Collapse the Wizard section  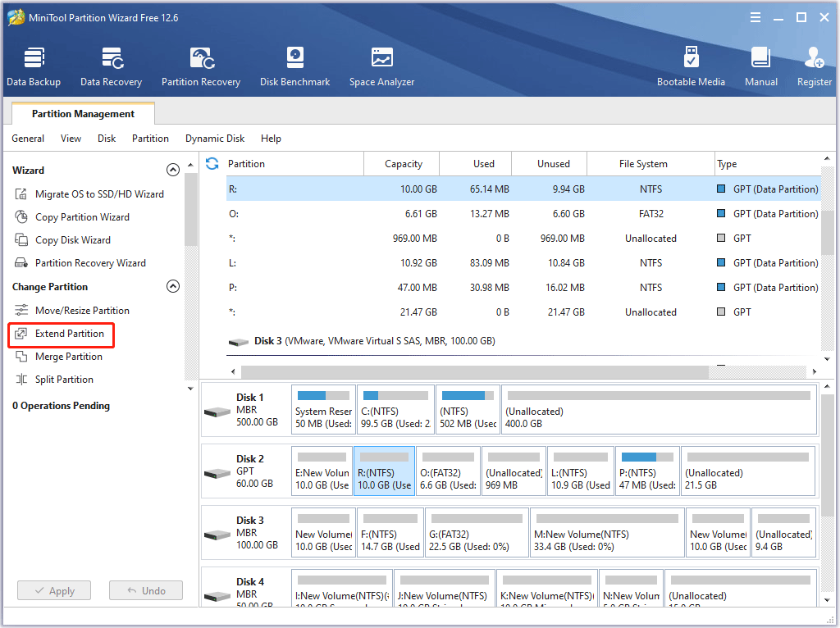pos(172,170)
